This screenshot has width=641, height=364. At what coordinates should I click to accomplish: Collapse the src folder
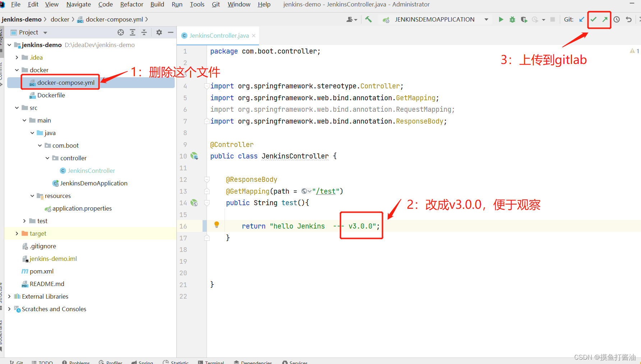click(17, 108)
